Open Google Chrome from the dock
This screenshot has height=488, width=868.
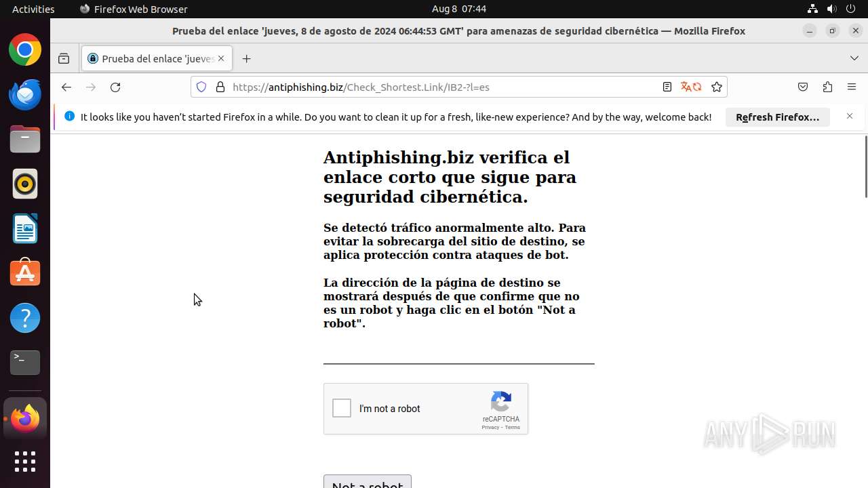tap(25, 50)
